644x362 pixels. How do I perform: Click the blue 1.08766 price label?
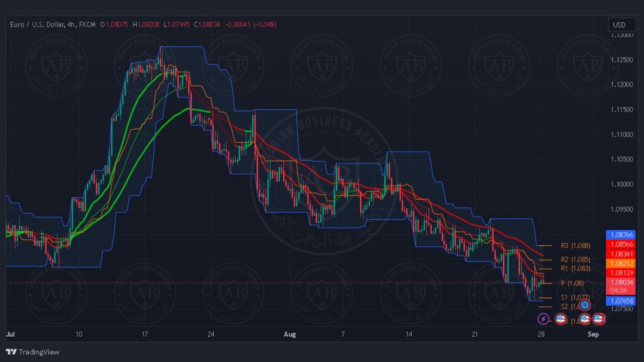click(x=621, y=235)
